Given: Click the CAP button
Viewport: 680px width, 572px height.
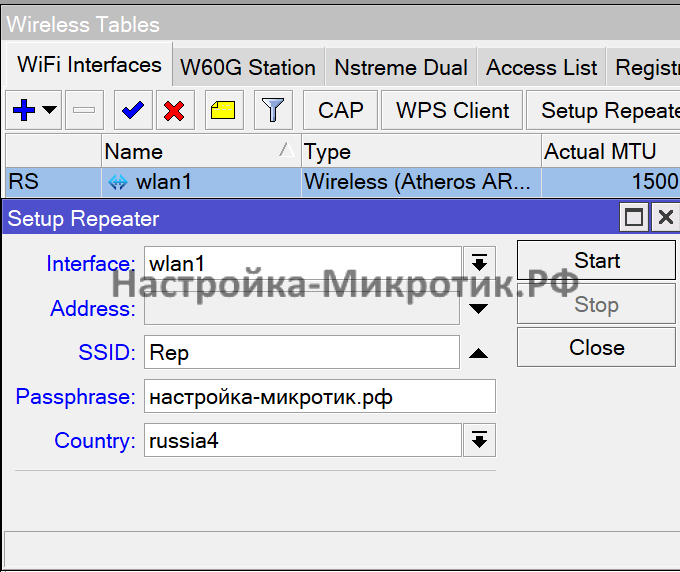Looking at the screenshot, I should click(340, 110).
